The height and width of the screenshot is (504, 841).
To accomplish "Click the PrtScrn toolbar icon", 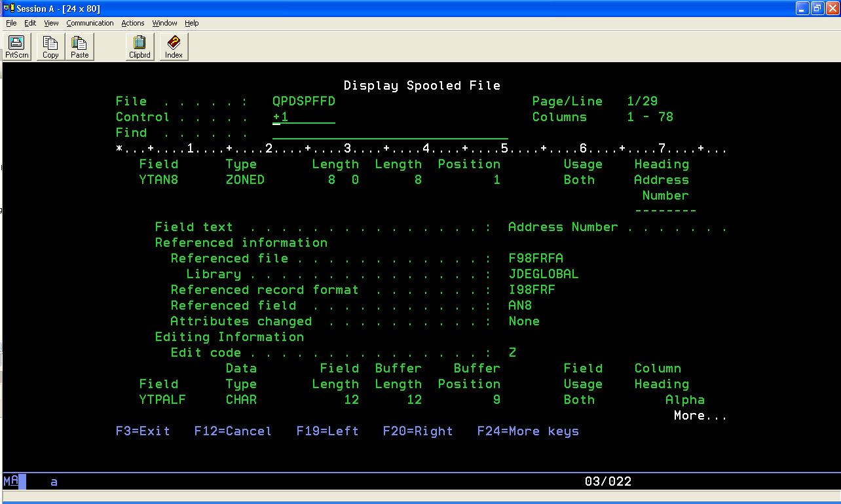I will pyautogui.click(x=16, y=46).
